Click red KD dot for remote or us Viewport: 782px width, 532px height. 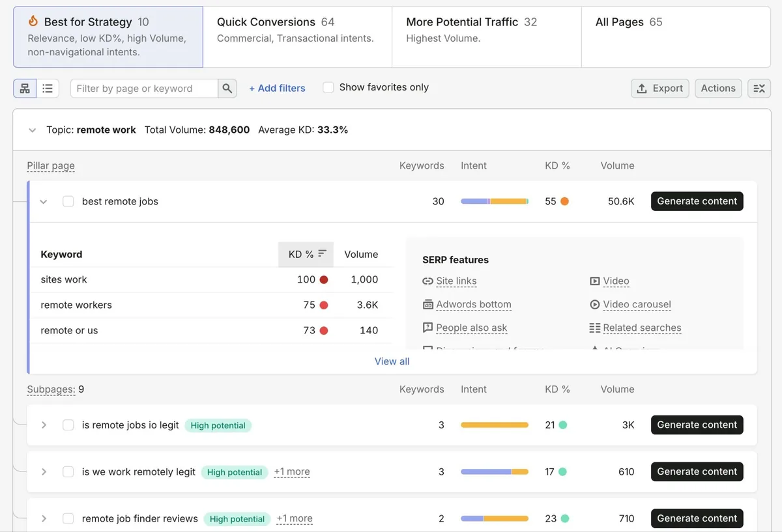click(323, 330)
